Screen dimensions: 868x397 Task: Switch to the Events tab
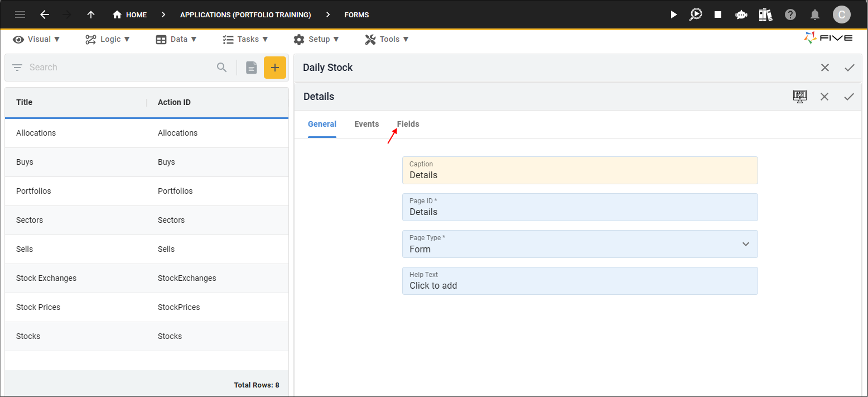(367, 124)
